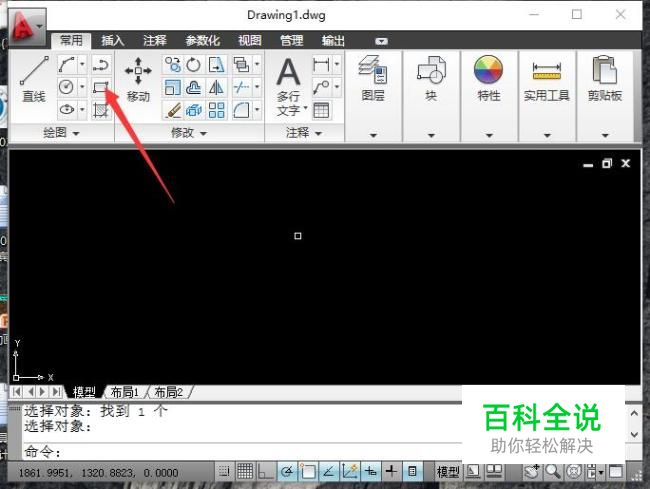The height and width of the screenshot is (489, 650).
Task: Click the command line input field
Action: (x=242, y=452)
